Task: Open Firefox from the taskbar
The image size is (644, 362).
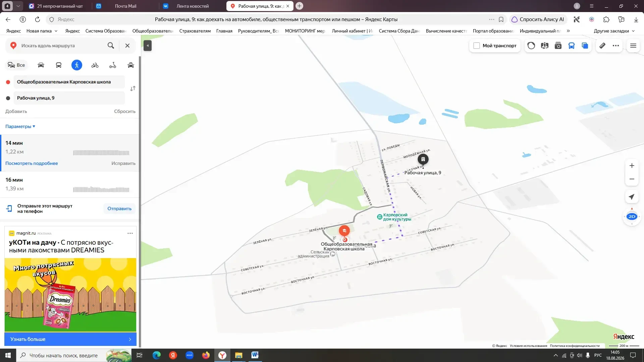Action: click(x=206, y=355)
